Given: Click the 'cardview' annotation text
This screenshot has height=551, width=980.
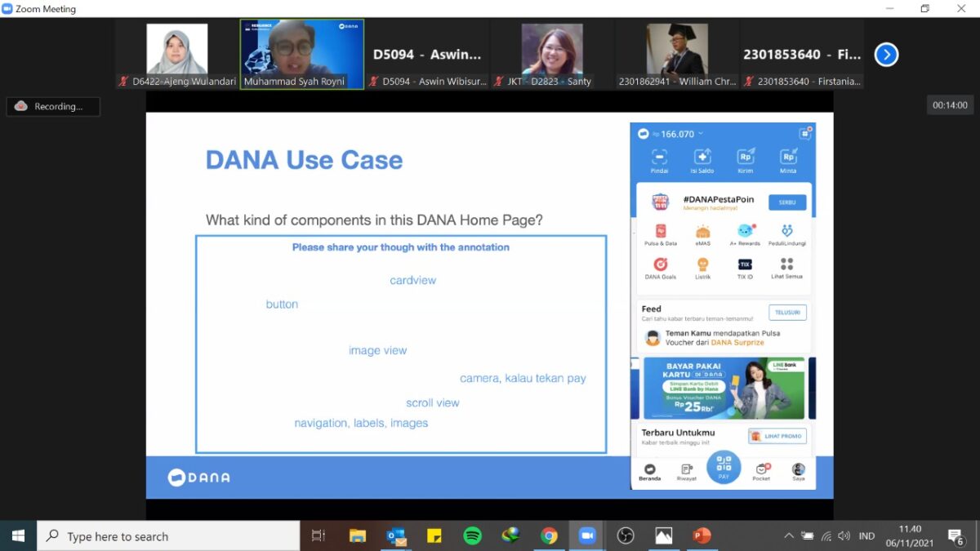Looking at the screenshot, I should click(413, 280).
